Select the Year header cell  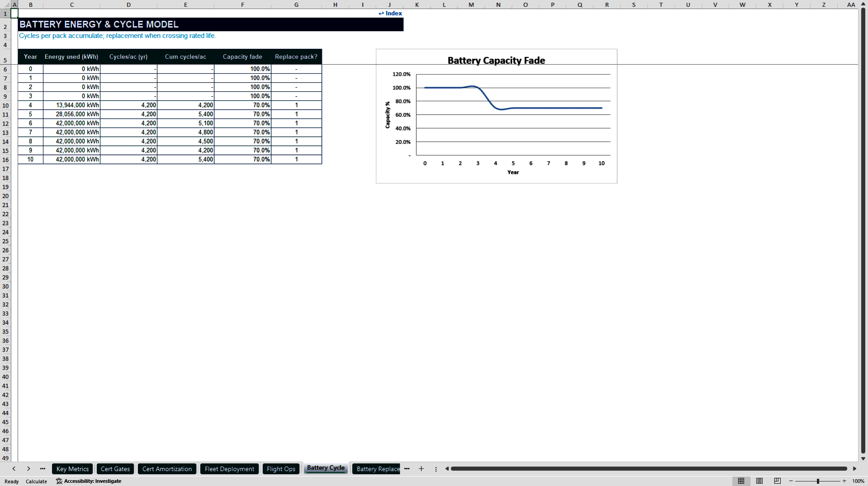tap(31, 56)
